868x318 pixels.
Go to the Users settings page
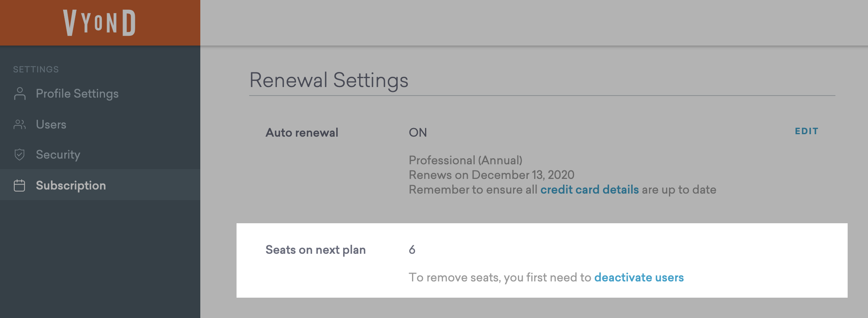click(51, 124)
